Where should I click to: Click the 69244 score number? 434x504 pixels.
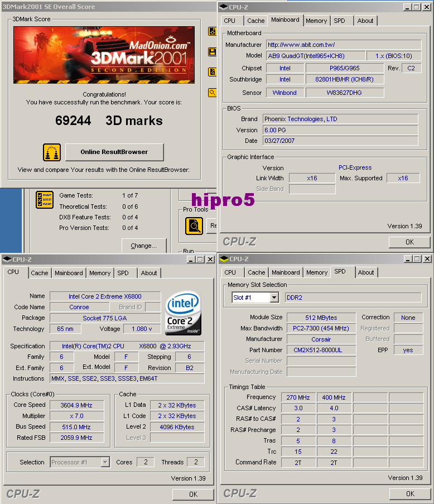[73, 121]
